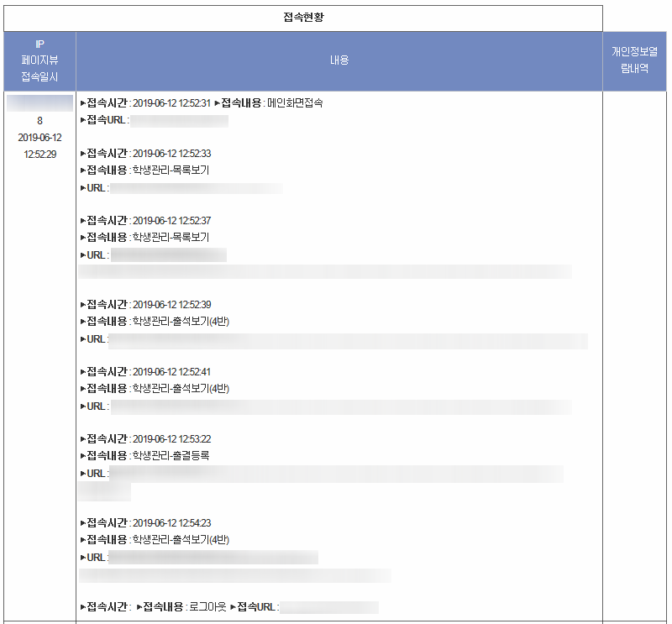
Task: Click the 접속현황 table title
Action: 303,18
